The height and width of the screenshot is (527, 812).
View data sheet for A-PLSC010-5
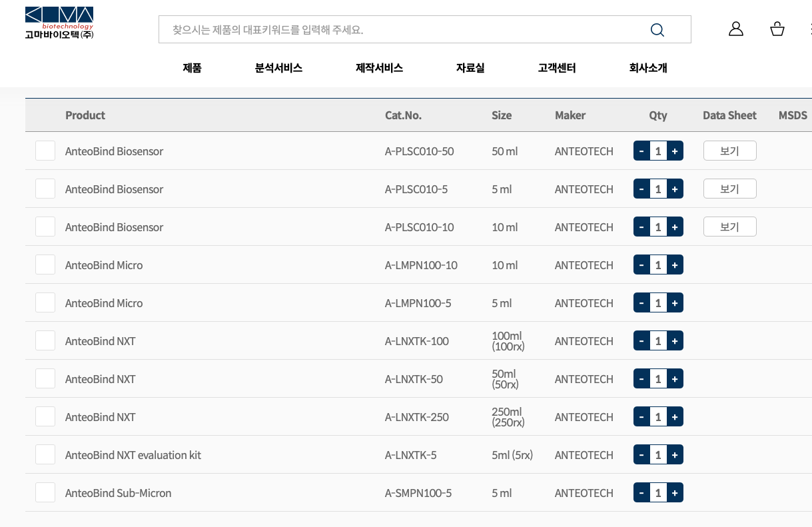coord(730,189)
